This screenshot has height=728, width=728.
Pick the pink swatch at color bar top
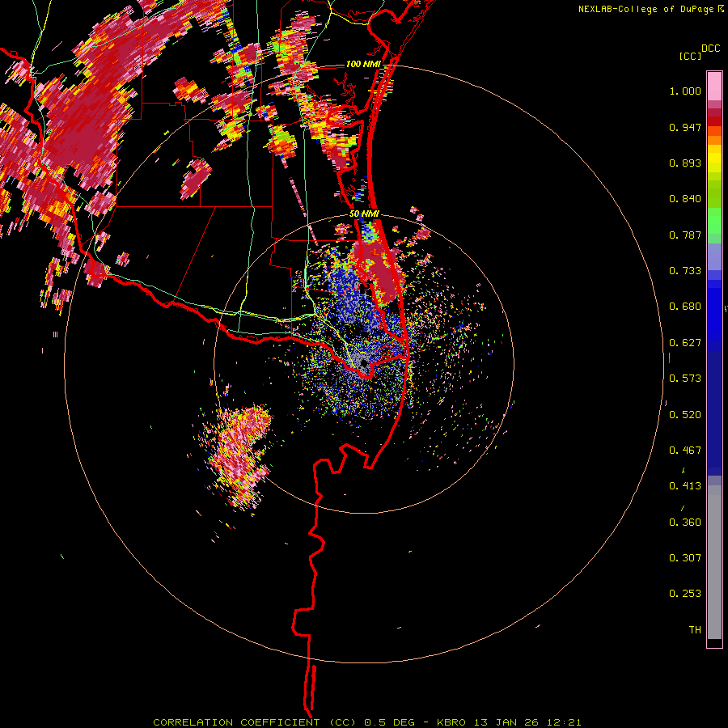714,87
